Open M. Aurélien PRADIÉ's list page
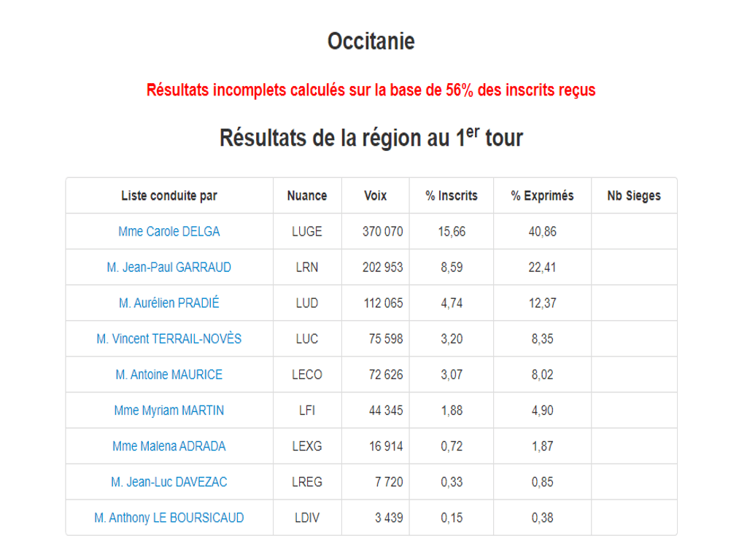 click(169, 303)
